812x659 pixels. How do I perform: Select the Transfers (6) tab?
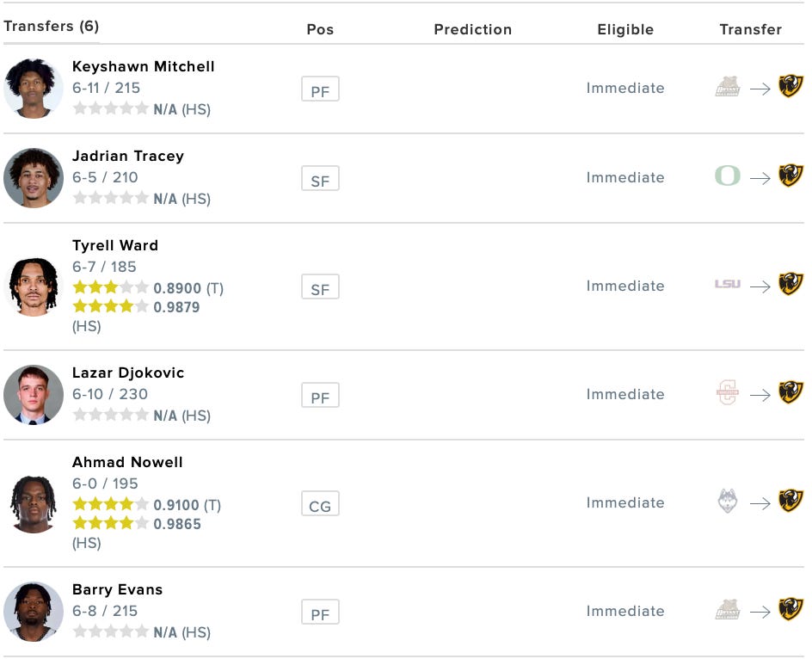[51, 26]
